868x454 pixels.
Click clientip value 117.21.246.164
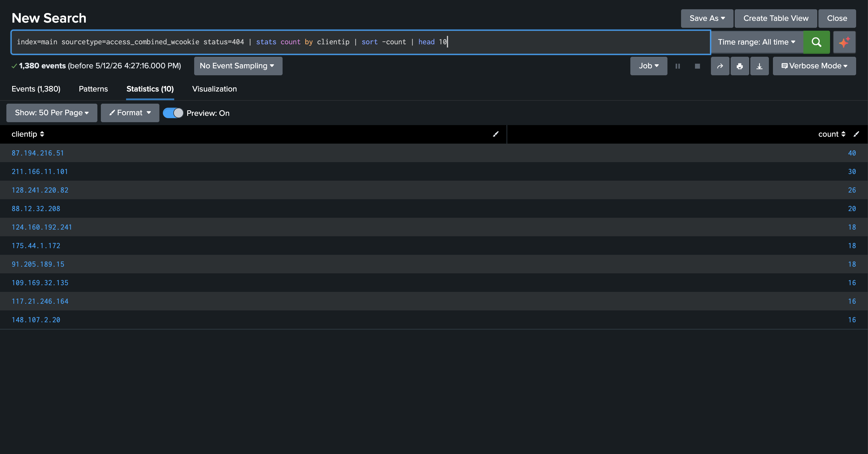[x=40, y=301]
